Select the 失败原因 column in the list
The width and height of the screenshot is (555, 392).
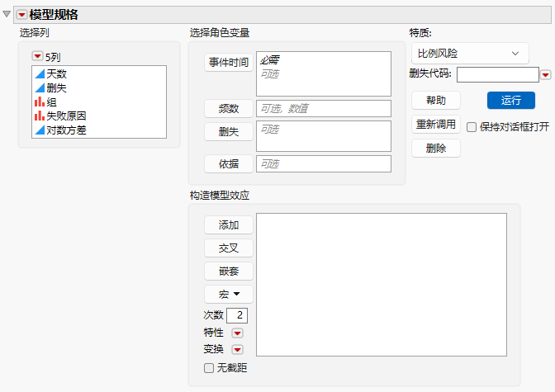pos(99,116)
